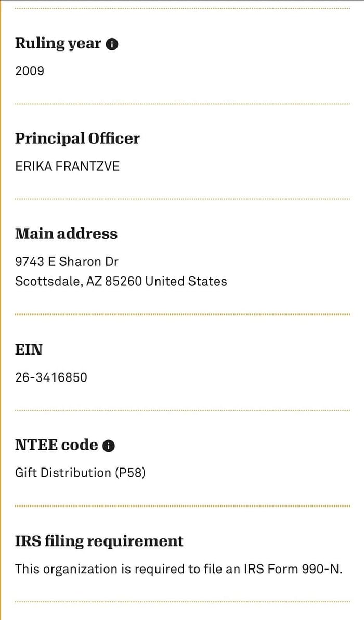Open the NTEE code info tooltip icon
This screenshot has width=364, height=620.
tap(109, 446)
